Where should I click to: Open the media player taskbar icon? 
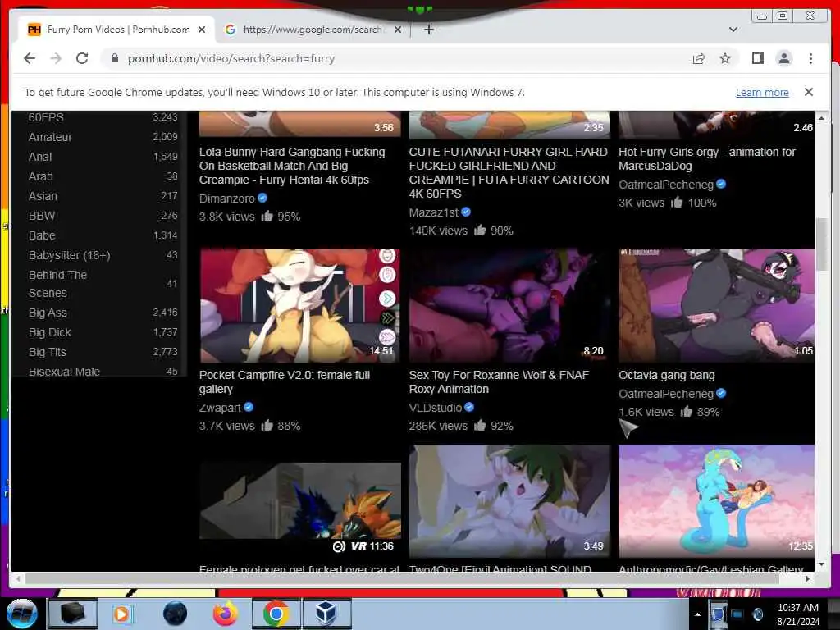(121, 614)
